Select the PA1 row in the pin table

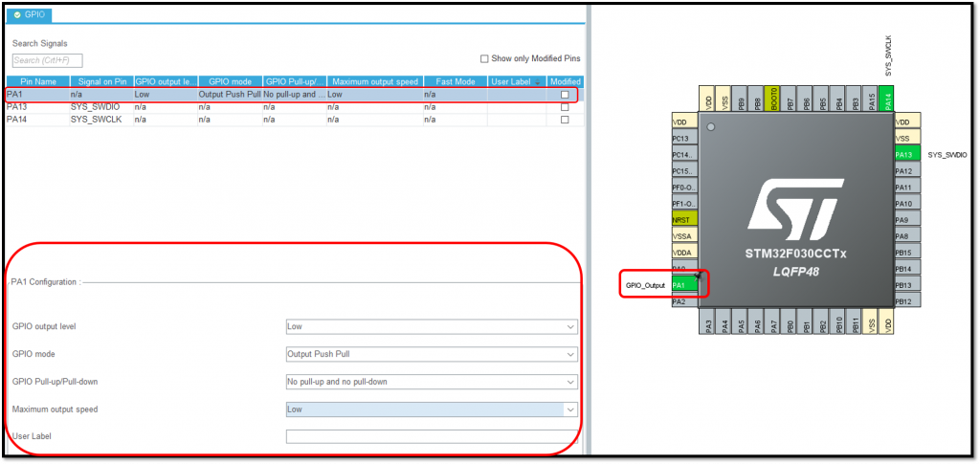(x=295, y=95)
